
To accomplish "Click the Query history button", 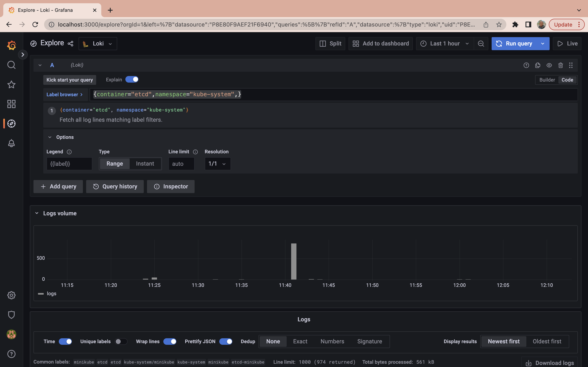I will coord(115,186).
